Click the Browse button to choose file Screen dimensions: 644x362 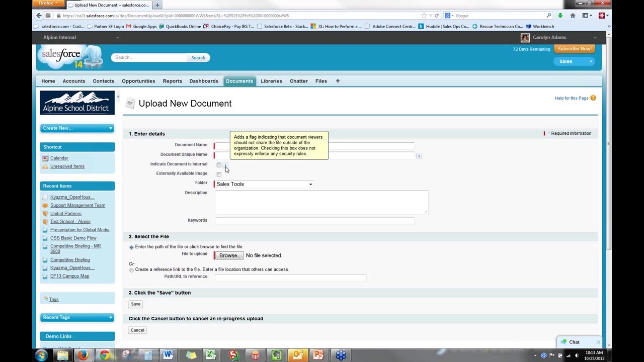[229, 255]
